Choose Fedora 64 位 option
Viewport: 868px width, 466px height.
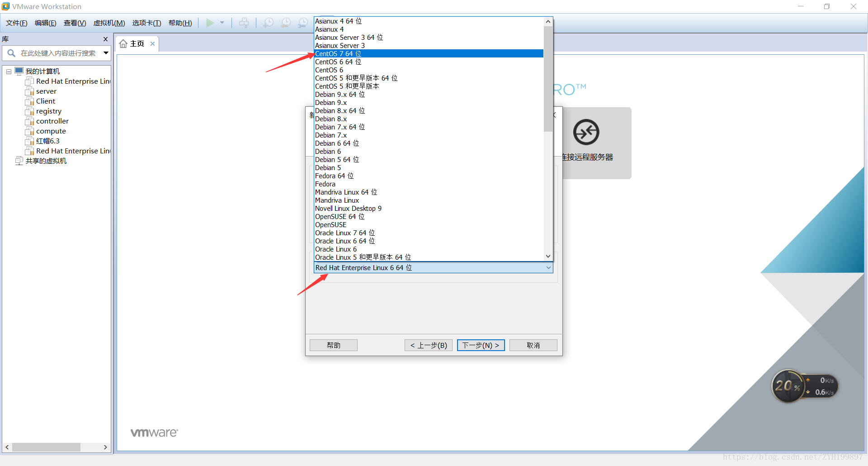pos(429,176)
